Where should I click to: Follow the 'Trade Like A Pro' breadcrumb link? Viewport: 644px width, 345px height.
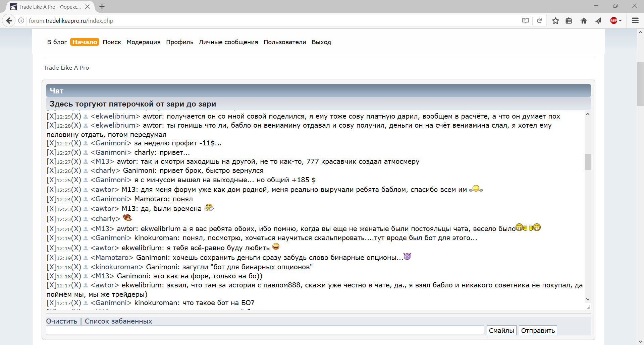point(66,68)
